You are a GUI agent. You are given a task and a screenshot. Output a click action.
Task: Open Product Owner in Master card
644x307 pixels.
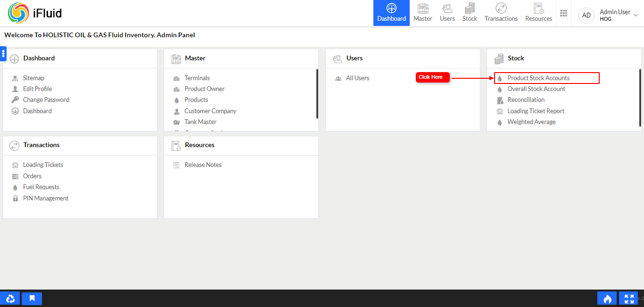point(205,89)
